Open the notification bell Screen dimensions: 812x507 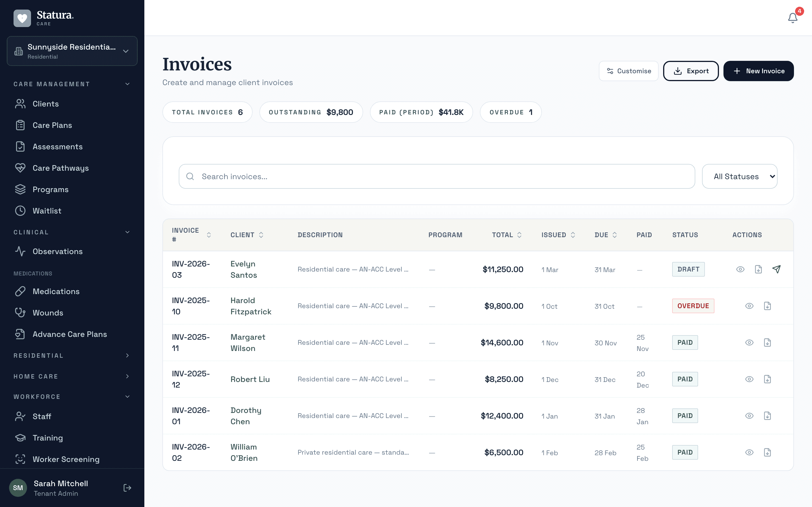792,18
